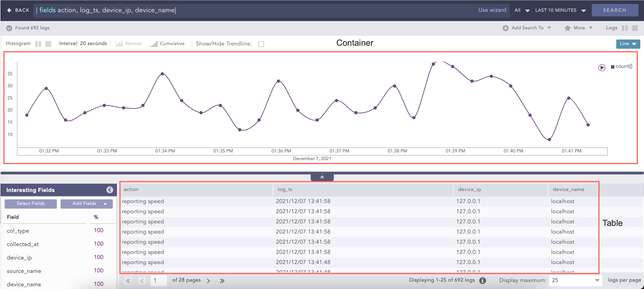The height and width of the screenshot is (289, 644).
Task: Select the Cumulative histogram icon
Action: point(154,44)
